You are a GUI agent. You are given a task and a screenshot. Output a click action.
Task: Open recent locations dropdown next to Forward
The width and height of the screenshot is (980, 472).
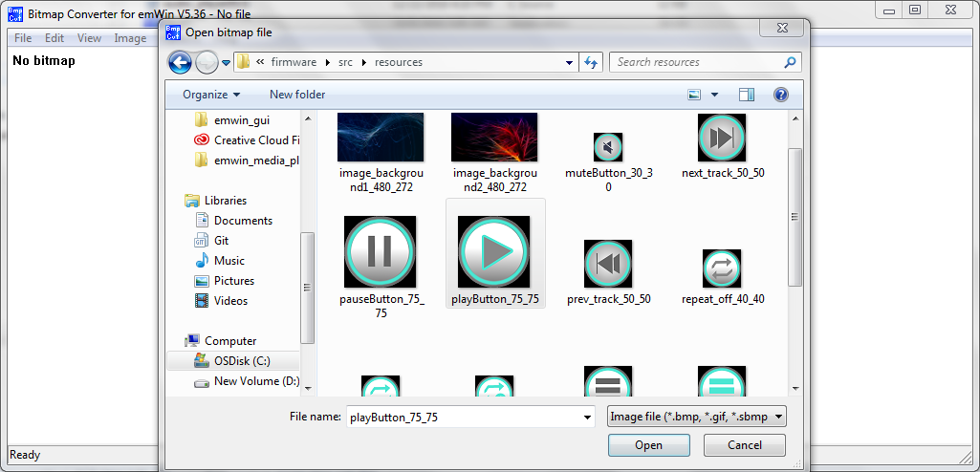click(226, 63)
